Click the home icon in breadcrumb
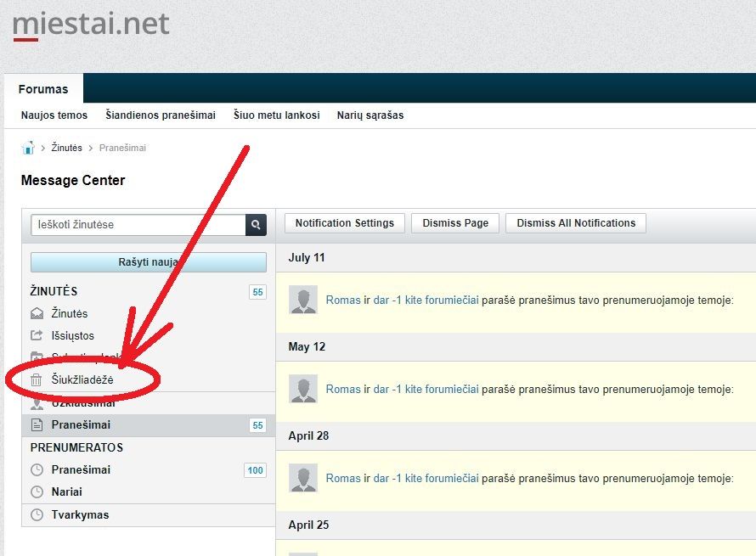Screen dimensions: 756x556 28,148
